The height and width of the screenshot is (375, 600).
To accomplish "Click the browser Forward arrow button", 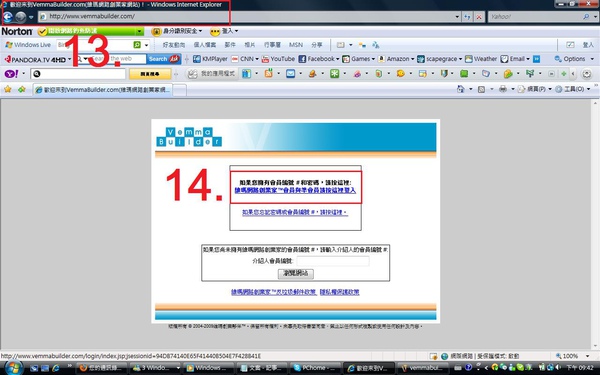I will coord(20,16).
